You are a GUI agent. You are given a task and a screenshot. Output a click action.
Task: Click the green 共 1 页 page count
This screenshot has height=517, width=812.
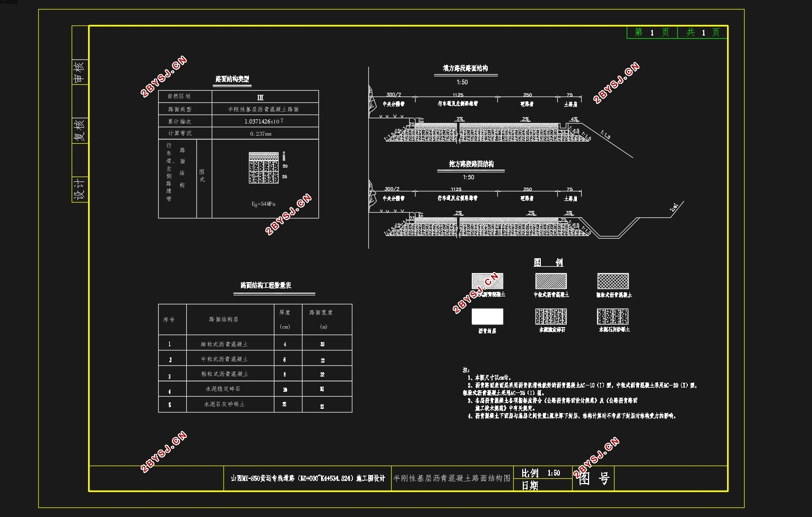point(703,32)
